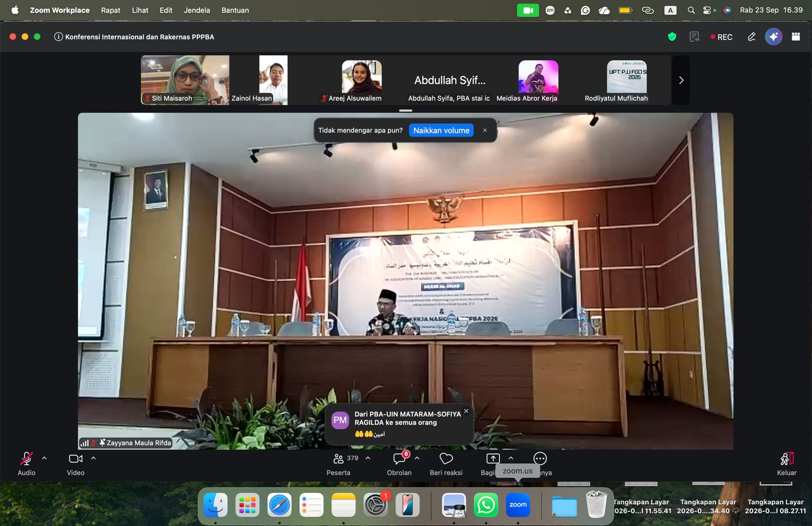Expand share options caret next to Bagi
Viewport: 812px width, 526px height.
511,458
